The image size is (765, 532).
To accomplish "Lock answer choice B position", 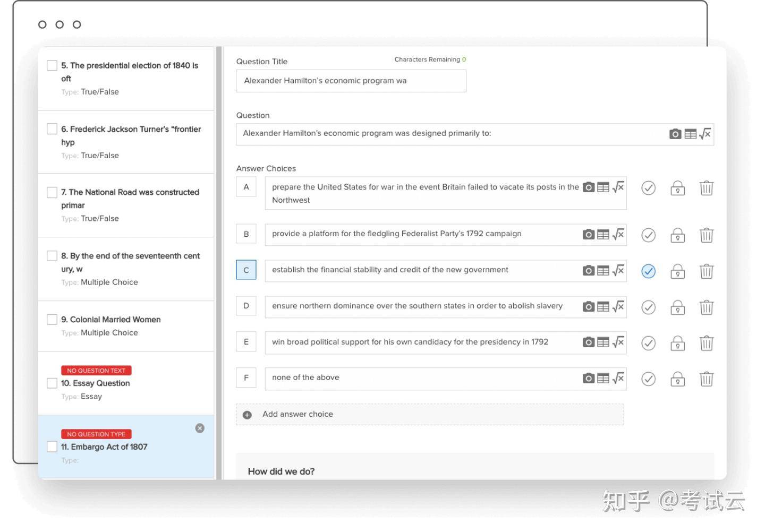I will click(x=677, y=235).
